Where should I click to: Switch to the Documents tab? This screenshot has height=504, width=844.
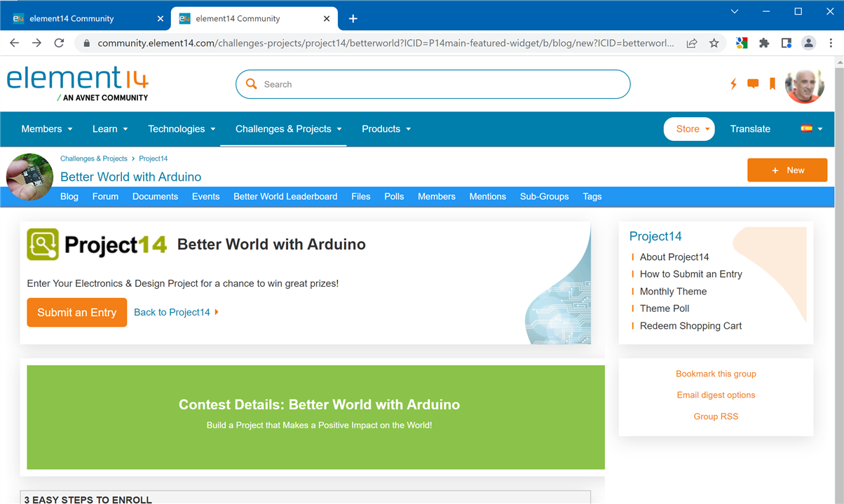tap(155, 196)
